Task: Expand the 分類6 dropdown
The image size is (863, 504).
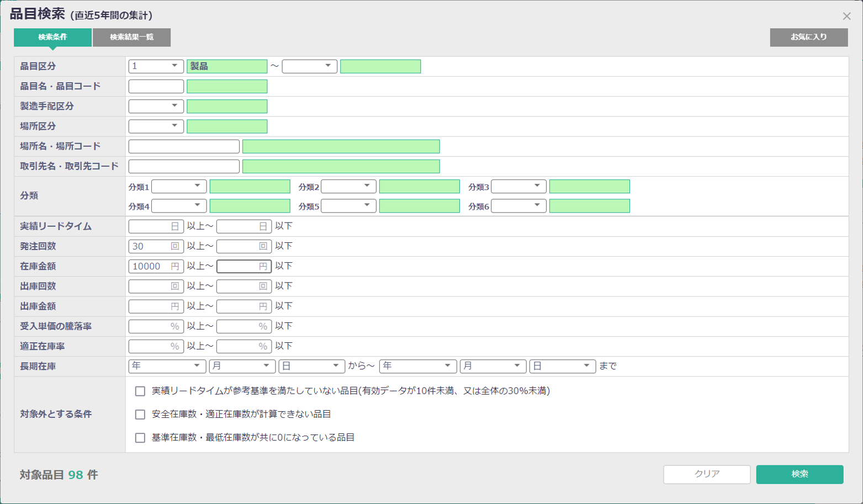Action: pos(518,206)
